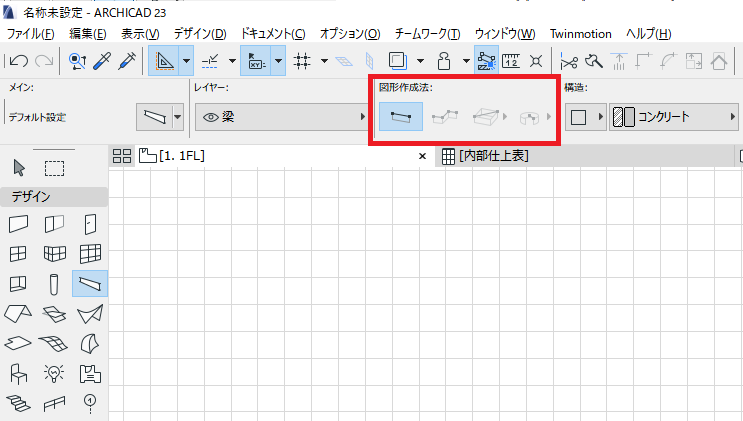Image resolution: width=743 pixels, height=421 pixels.
Task: Select the Stair tool
Action: click(x=18, y=403)
